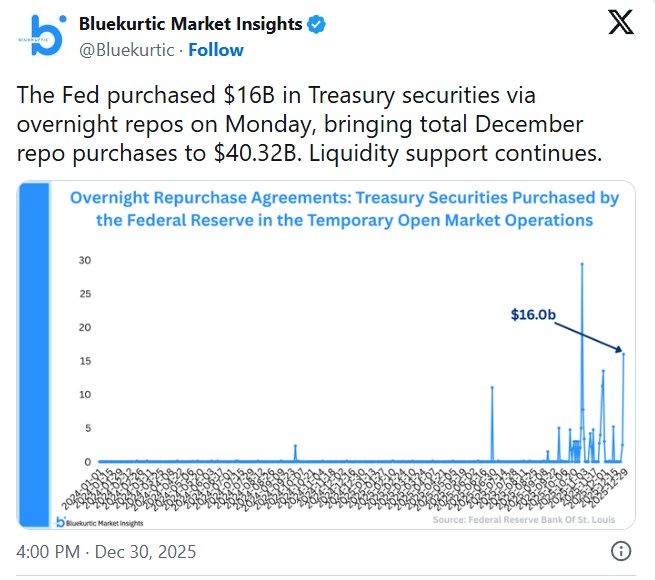
Task: Click the 15 label on the y-axis
Action: 84,361
